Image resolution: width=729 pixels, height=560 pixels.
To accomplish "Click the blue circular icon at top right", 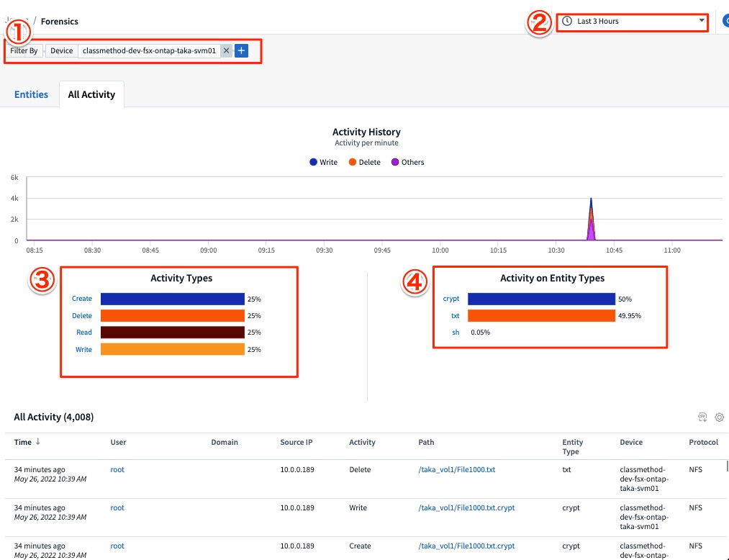I will (x=725, y=21).
